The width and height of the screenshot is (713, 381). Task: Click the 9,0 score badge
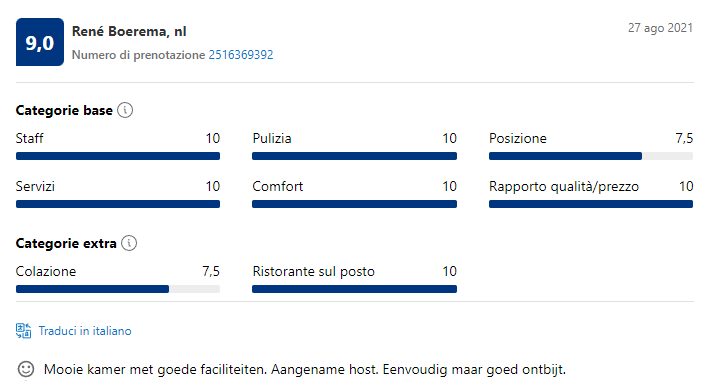(40, 42)
